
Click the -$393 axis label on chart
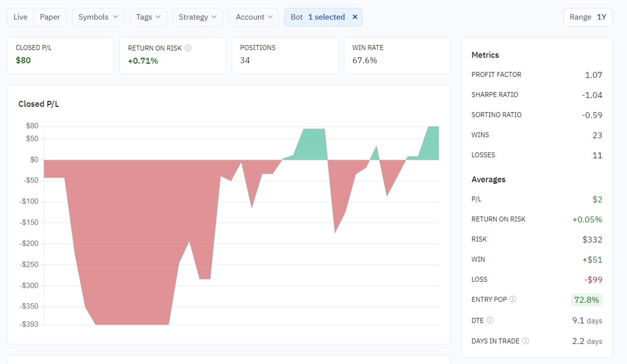pos(29,324)
